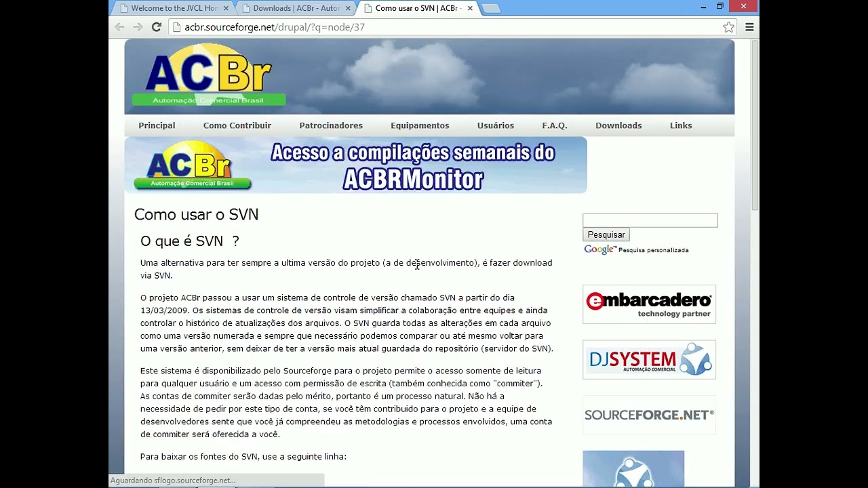Open the SourceForge.net logo link
The image size is (868, 488).
pos(649,415)
